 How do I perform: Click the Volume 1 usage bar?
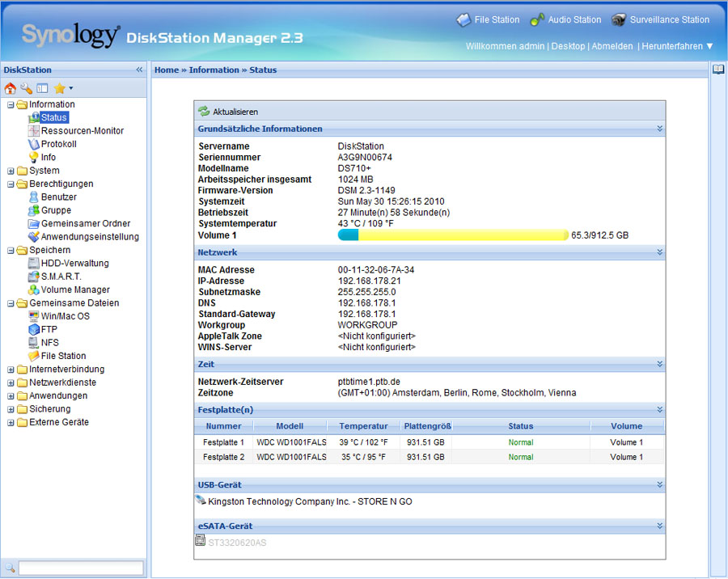pyautogui.click(x=453, y=235)
